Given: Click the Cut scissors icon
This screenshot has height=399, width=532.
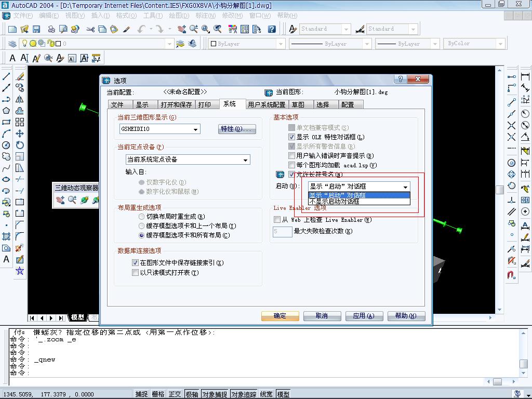Looking at the screenshot, I should (x=90, y=29).
